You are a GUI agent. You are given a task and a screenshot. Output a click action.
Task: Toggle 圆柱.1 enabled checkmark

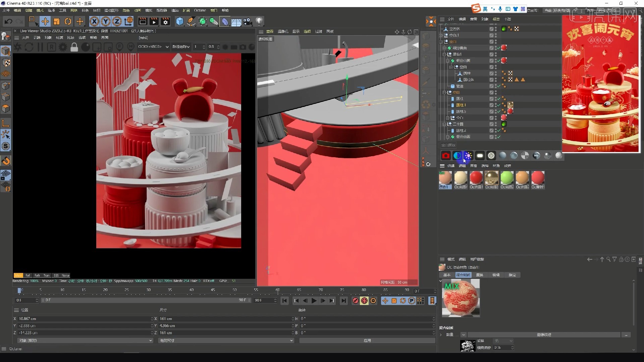pos(499,105)
